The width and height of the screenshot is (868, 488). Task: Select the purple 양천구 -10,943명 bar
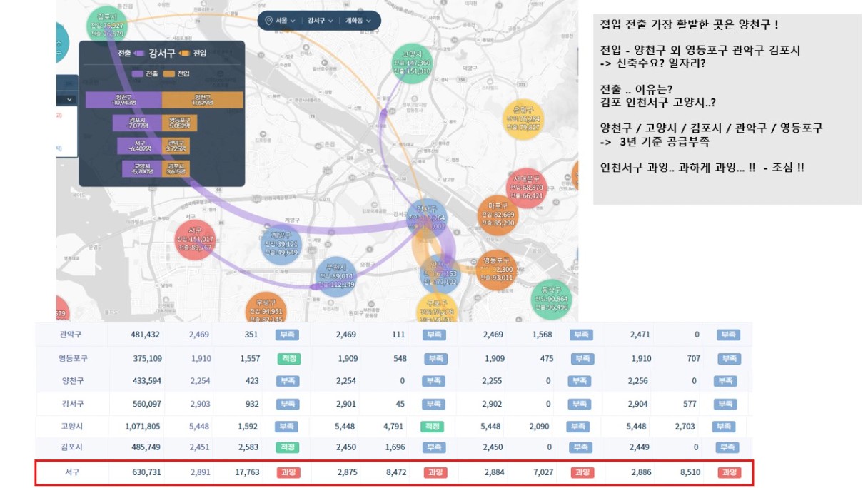124,100
